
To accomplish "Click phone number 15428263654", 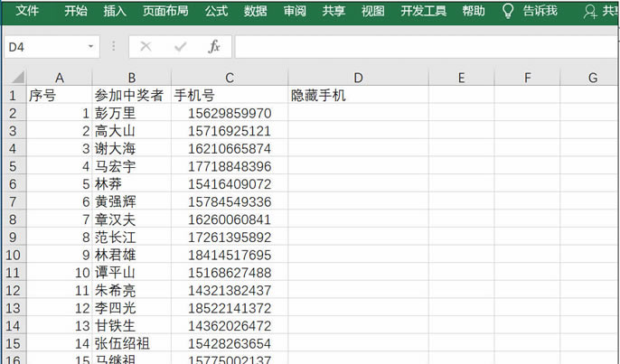I will (230, 343).
